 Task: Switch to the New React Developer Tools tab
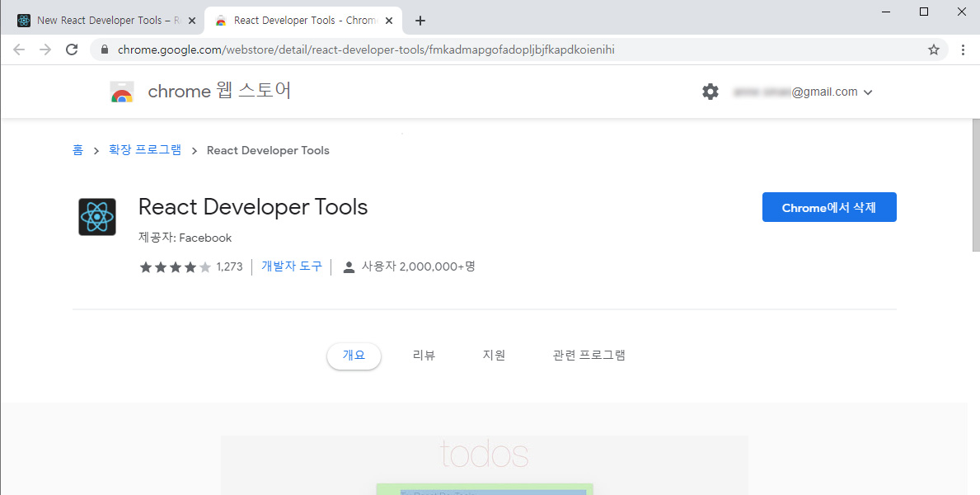point(107,21)
